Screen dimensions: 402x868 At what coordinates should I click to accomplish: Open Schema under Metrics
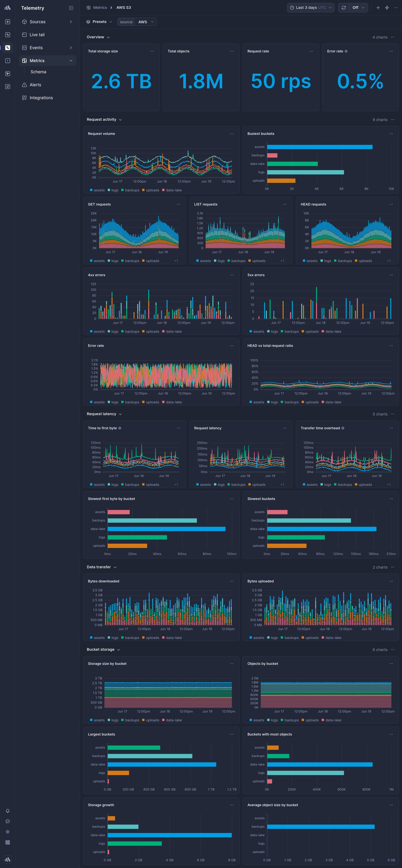[38, 72]
